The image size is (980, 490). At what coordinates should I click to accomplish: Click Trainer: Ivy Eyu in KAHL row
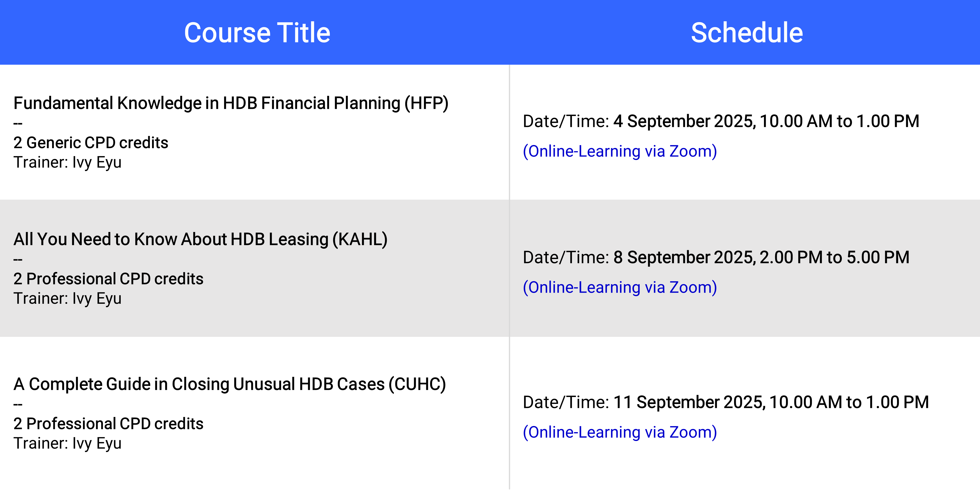point(67,299)
